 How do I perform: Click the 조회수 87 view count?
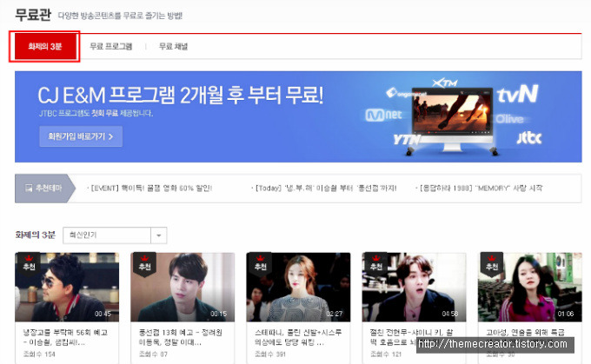154,354
